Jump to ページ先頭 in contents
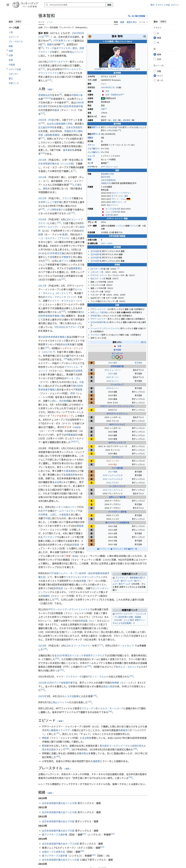 14,28
